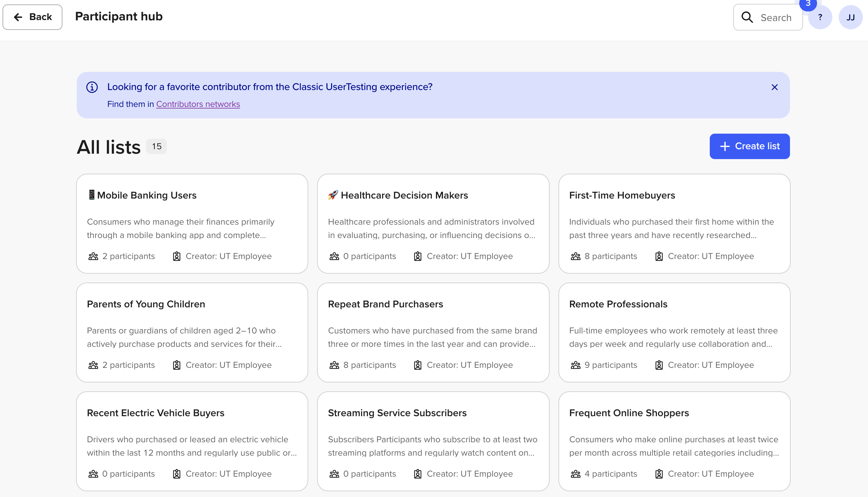Click participants icon on Mobile Banking Users
This screenshot has width=868, height=497.
93,256
